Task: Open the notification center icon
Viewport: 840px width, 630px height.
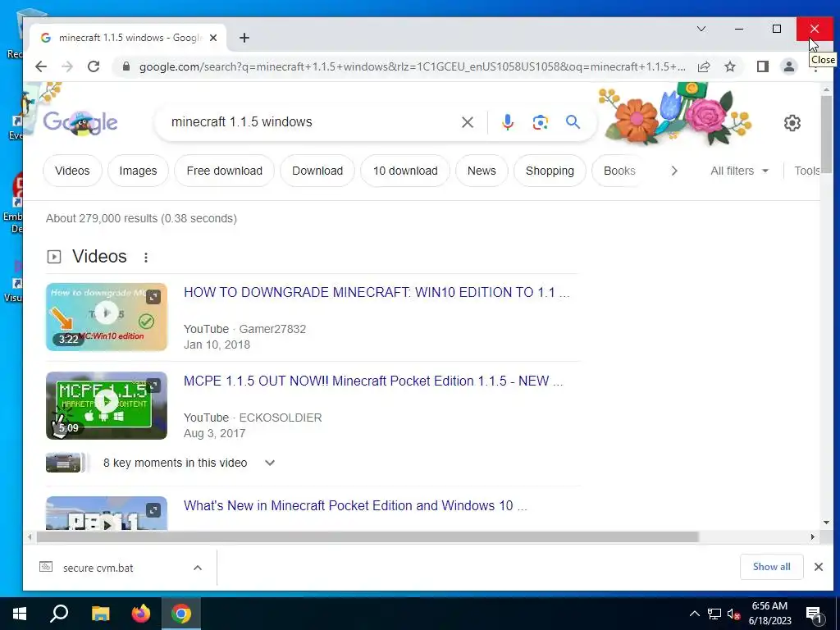Action: point(813,614)
